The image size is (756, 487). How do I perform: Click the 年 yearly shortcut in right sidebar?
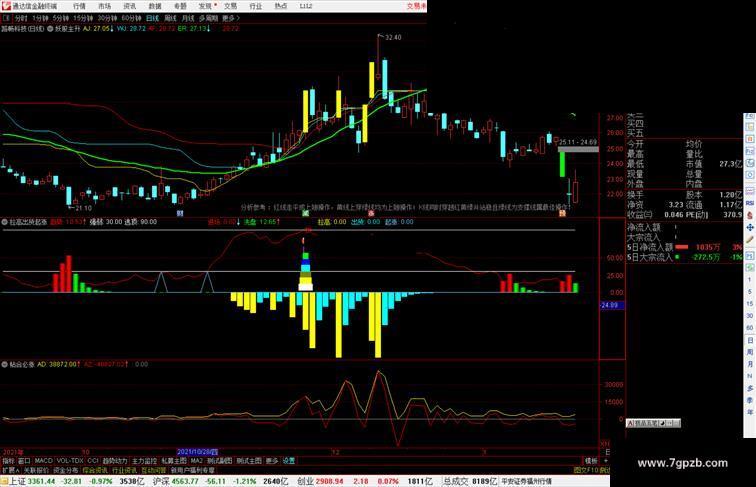coord(750,413)
